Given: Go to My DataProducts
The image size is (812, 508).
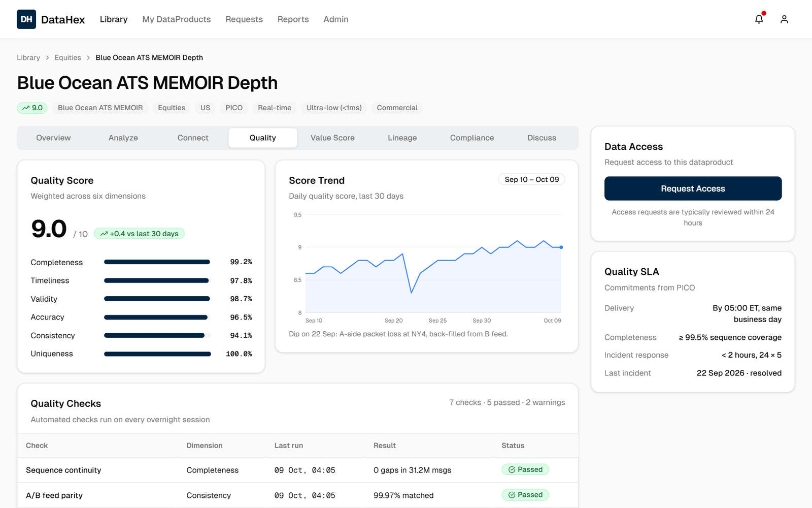Looking at the screenshot, I should pos(177,19).
